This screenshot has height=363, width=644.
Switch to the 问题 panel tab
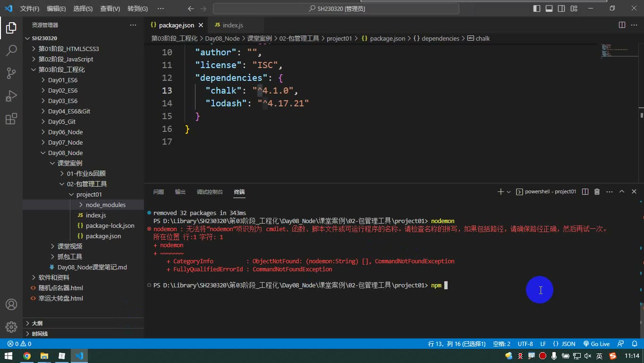point(159,192)
